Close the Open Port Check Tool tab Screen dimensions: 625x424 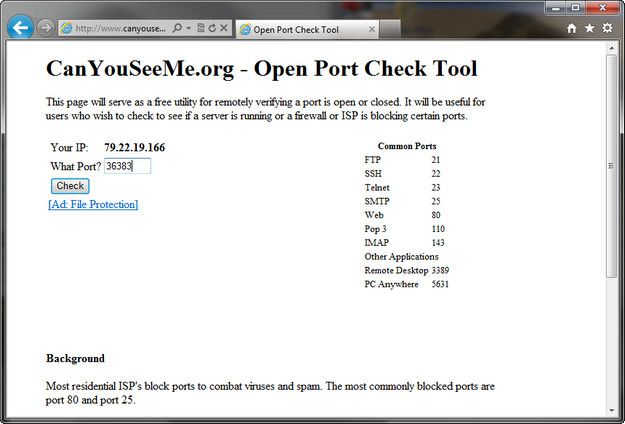coord(371,29)
